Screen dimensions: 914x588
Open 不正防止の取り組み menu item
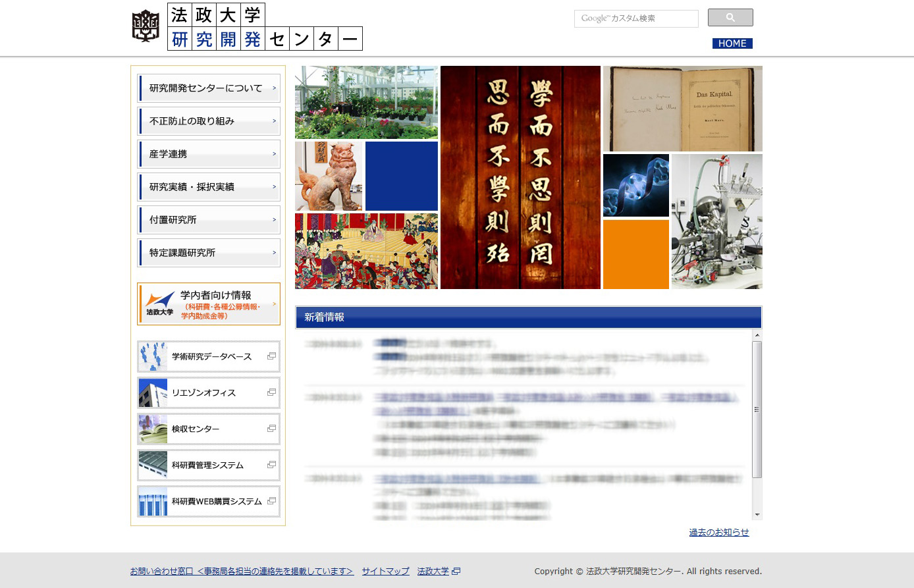point(209,121)
